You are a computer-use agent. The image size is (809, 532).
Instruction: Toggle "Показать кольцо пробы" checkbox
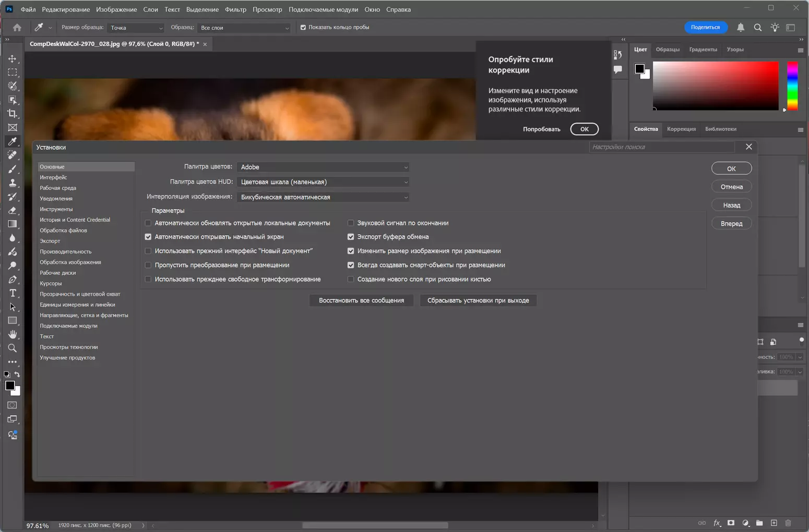click(303, 28)
